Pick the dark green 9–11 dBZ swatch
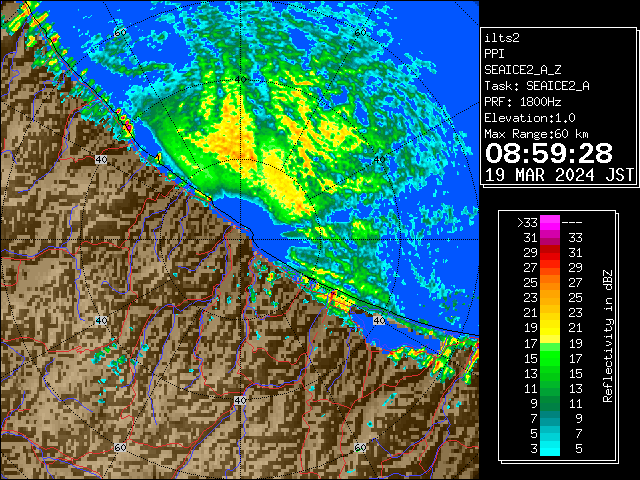This screenshot has height=480, width=640. pos(550,403)
